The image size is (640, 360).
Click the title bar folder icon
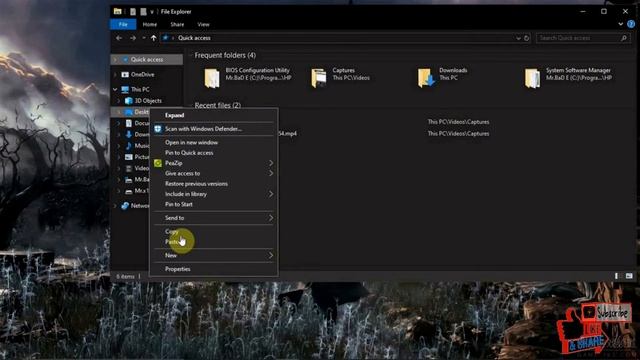(x=118, y=11)
